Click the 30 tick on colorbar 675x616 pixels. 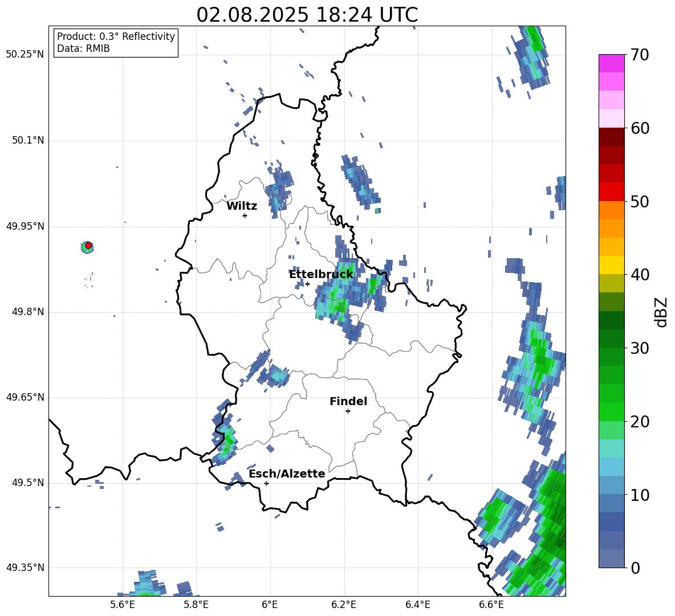[x=640, y=348]
